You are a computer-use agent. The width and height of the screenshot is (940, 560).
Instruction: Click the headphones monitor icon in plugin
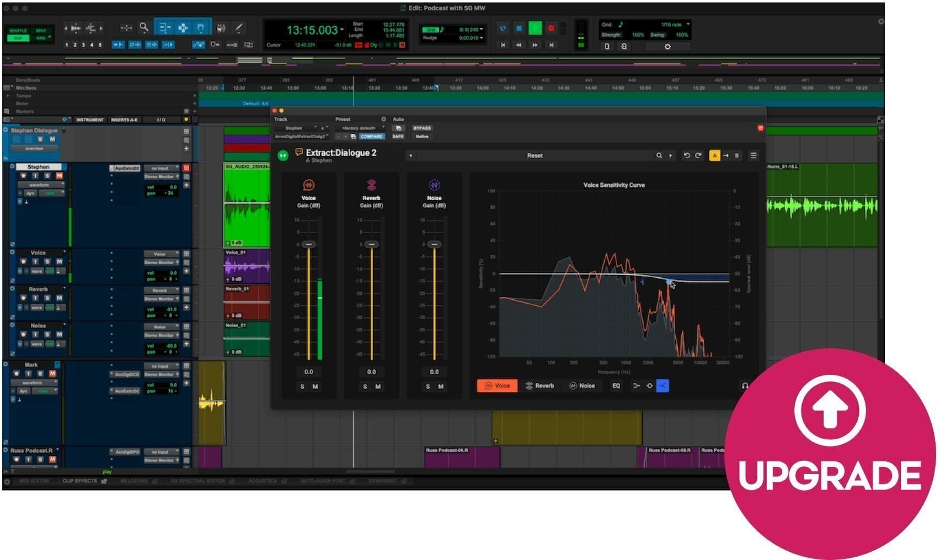pyautogui.click(x=745, y=386)
